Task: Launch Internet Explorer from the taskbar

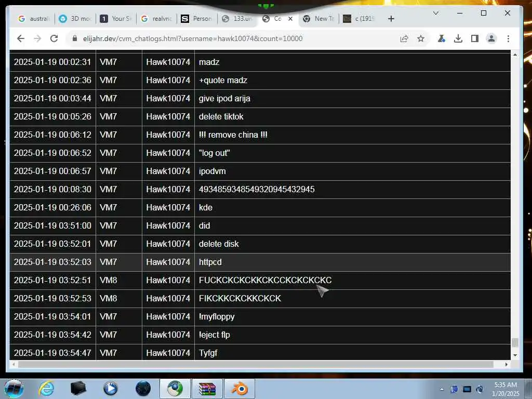Action: [46, 389]
